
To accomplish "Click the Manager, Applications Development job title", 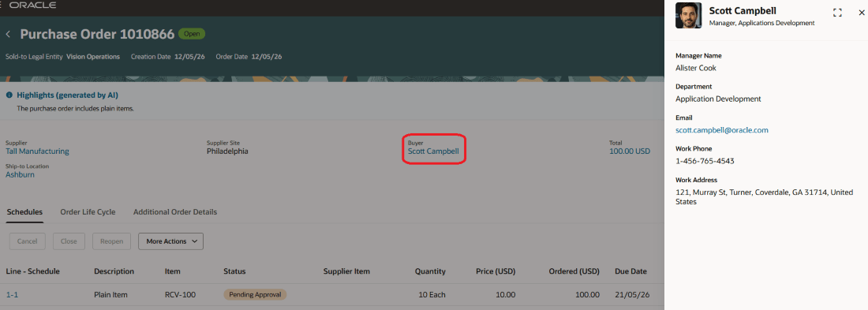I will (x=761, y=23).
